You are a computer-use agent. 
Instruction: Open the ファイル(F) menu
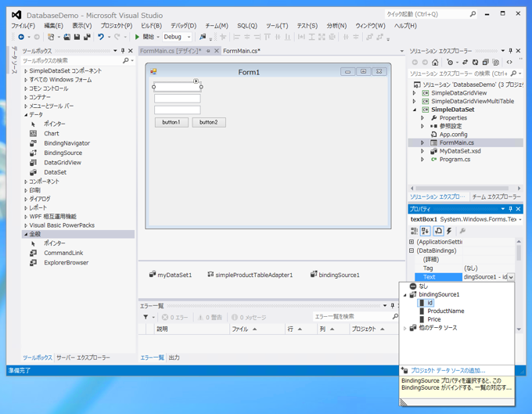point(23,26)
